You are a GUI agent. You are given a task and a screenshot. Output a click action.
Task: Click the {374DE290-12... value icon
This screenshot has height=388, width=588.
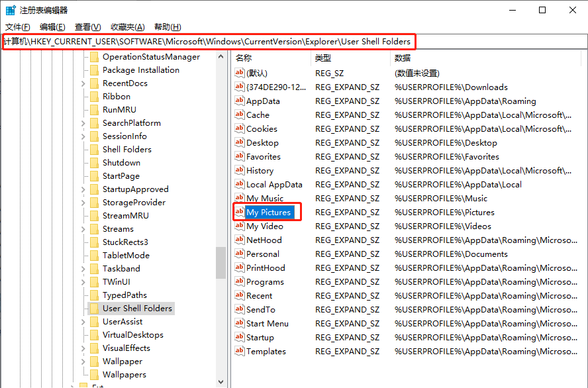click(239, 87)
